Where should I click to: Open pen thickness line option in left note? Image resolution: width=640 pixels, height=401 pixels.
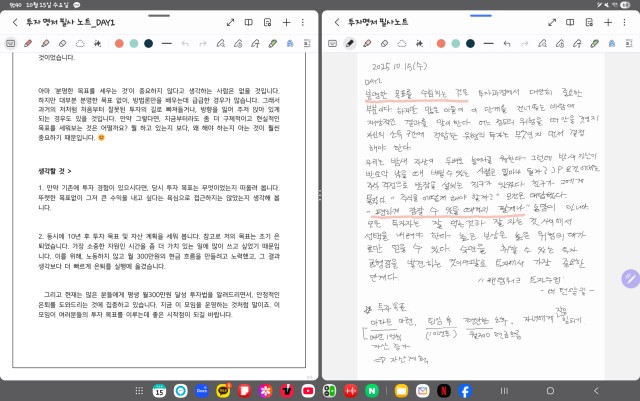point(167,43)
